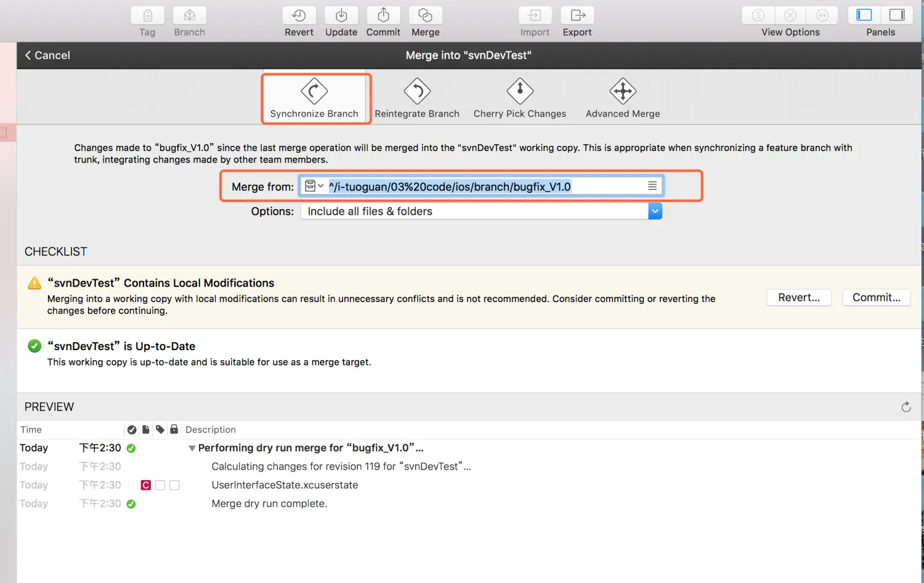Click the Commit toolbar icon
Viewport: 924px width, 583px height.
tap(383, 15)
